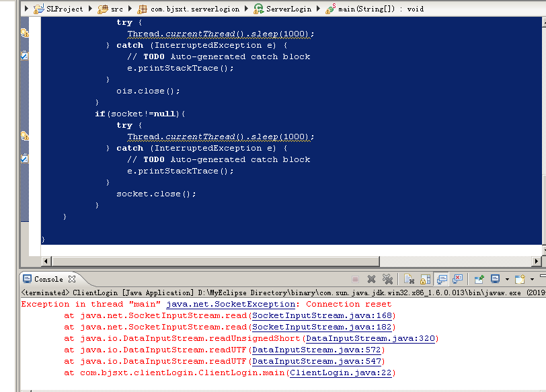Select main(String[]) : void in breadcrumb
This screenshot has height=392, width=546.
click(381, 9)
